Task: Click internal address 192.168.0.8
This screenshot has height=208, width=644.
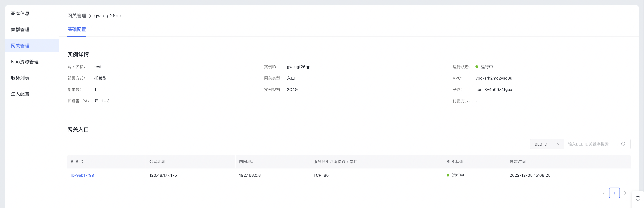Action: pos(250,175)
